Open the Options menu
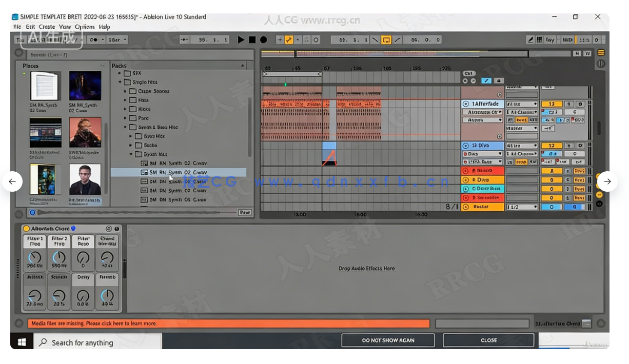The width and height of the screenshot is (629, 364). click(x=86, y=27)
